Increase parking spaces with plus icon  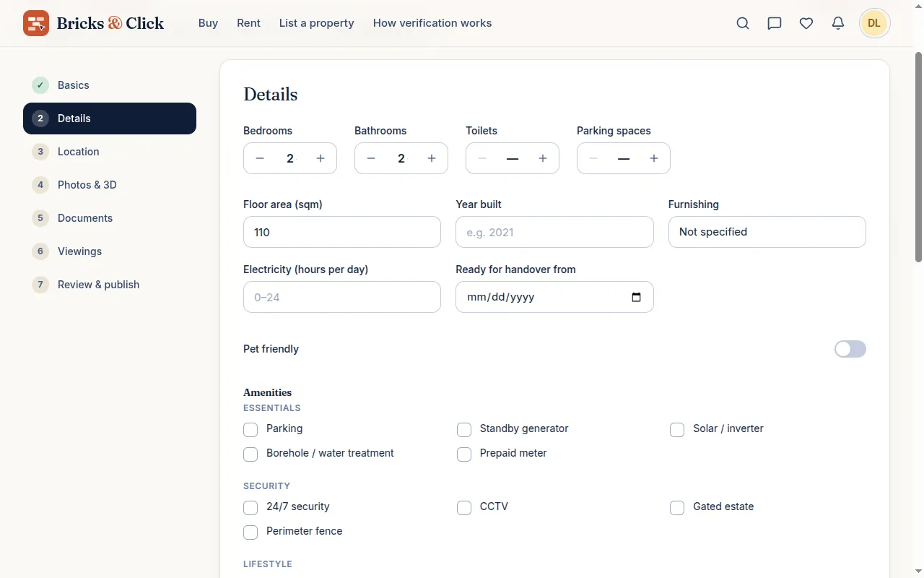click(x=654, y=158)
